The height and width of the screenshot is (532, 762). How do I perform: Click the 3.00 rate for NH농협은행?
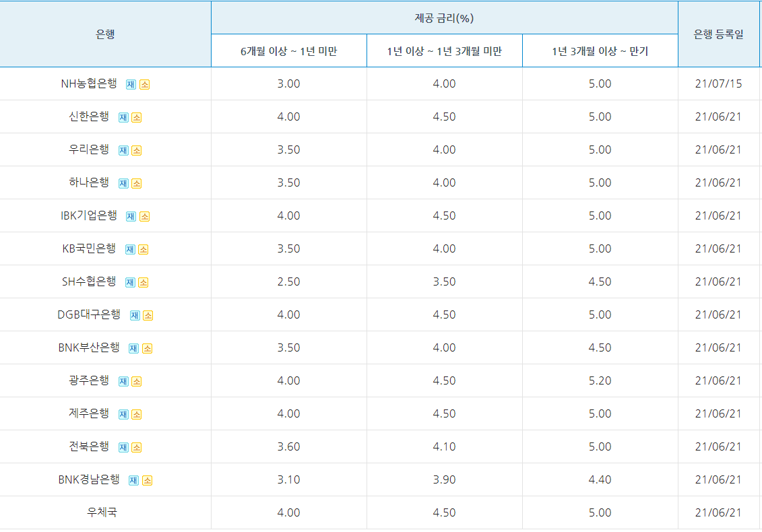click(x=288, y=84)
